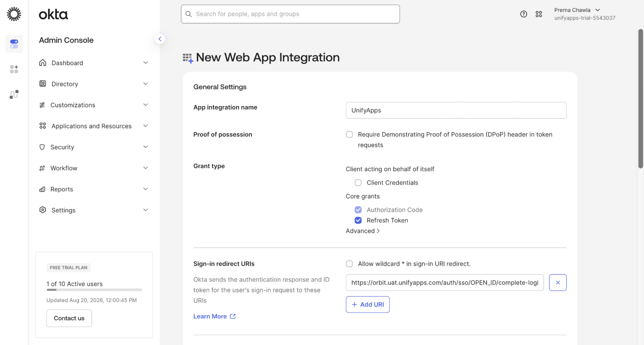Click the okta wordmark logo
This screenshot has height=345, width=644.
(53, 14)
